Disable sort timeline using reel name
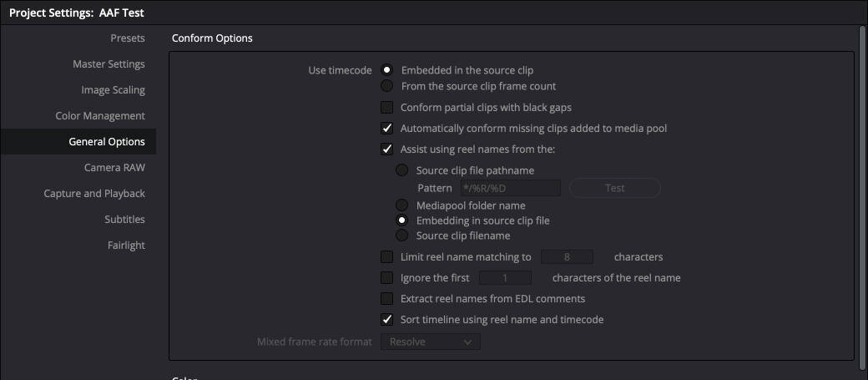Viewport: 868px width, 380px height. click(386, 319)
